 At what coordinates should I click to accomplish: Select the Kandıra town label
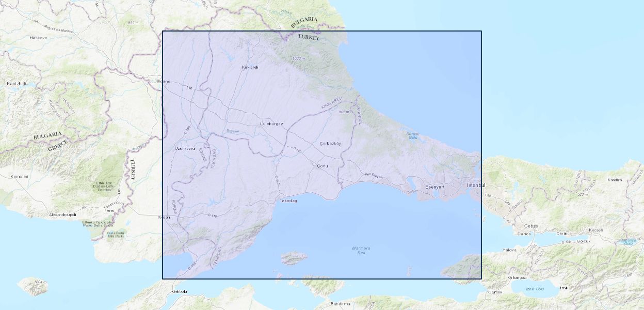coord(615,180)
